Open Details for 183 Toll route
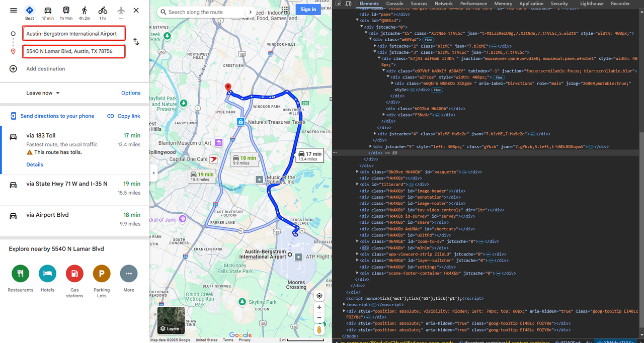This screenshot has height=343, width=644. 35,165
